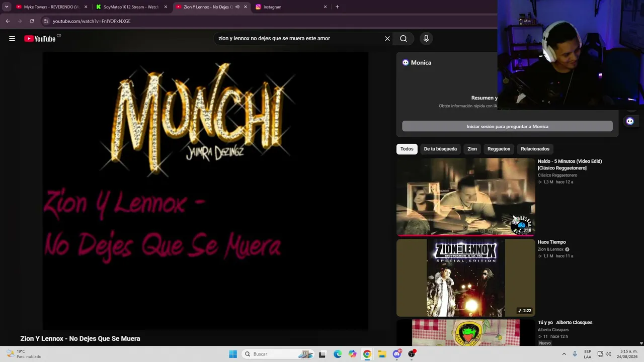Screen dimensions: 644x362
Task: Open the 'Hace Tiempo' video title
Action: [x=552, y=242]
